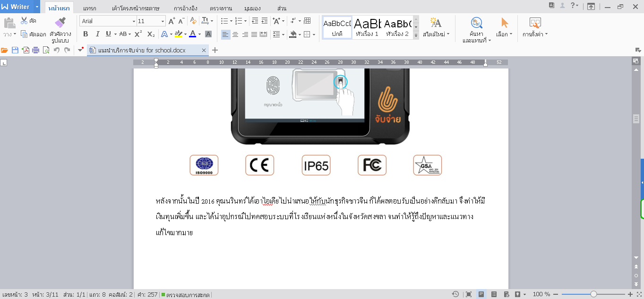
Task: Apply the yellow text highlight color
Action: coord(178,34)
